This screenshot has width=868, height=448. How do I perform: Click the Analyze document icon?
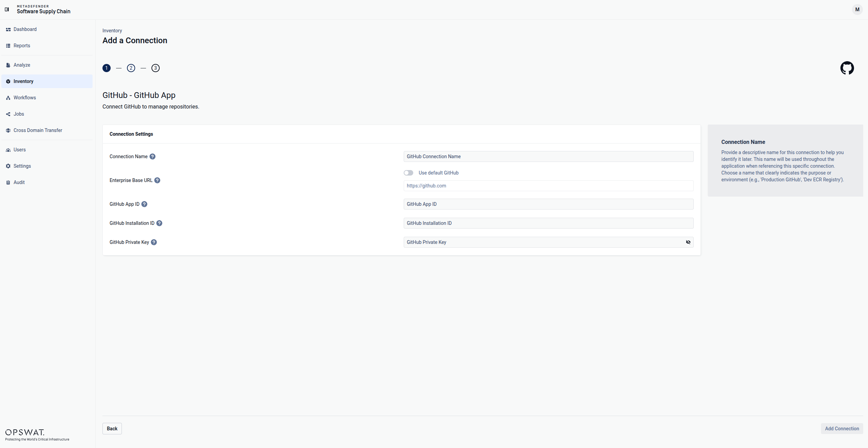[x=8, y=65]
